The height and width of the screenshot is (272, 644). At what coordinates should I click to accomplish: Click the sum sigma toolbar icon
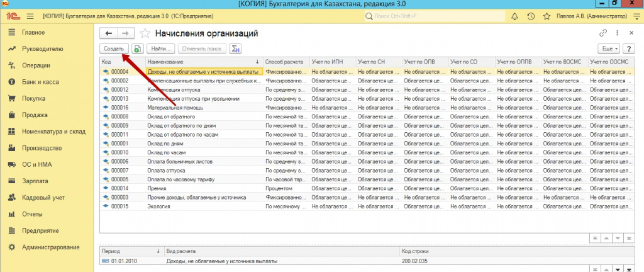click(235, 48)
